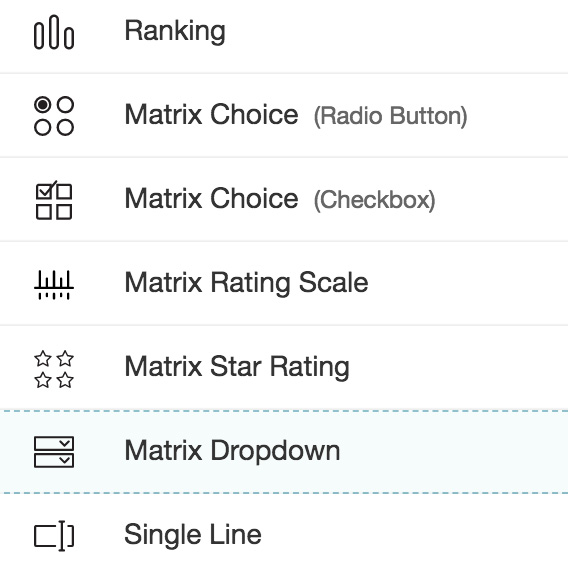Click the "(Checkbox)" gray label text
Image resolution: width=568 pixels, height=574 pixels.
pyautogui.click(x=375, y=200)
